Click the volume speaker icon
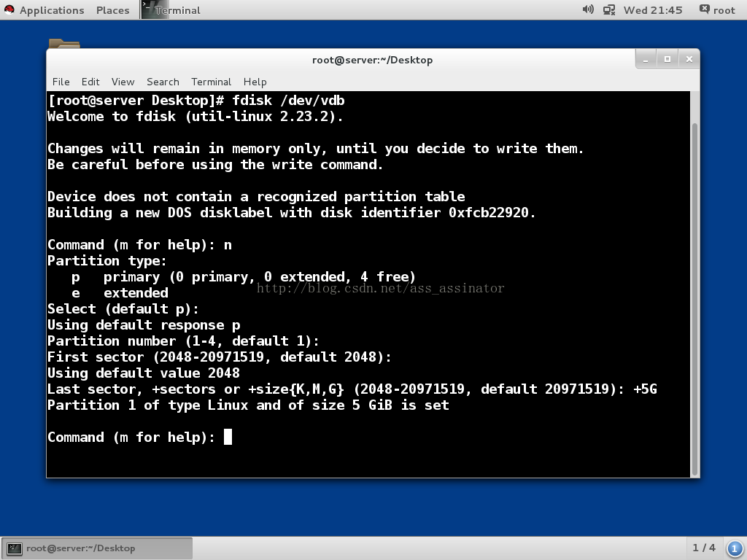The image size is (747, 560). point(589,9)
